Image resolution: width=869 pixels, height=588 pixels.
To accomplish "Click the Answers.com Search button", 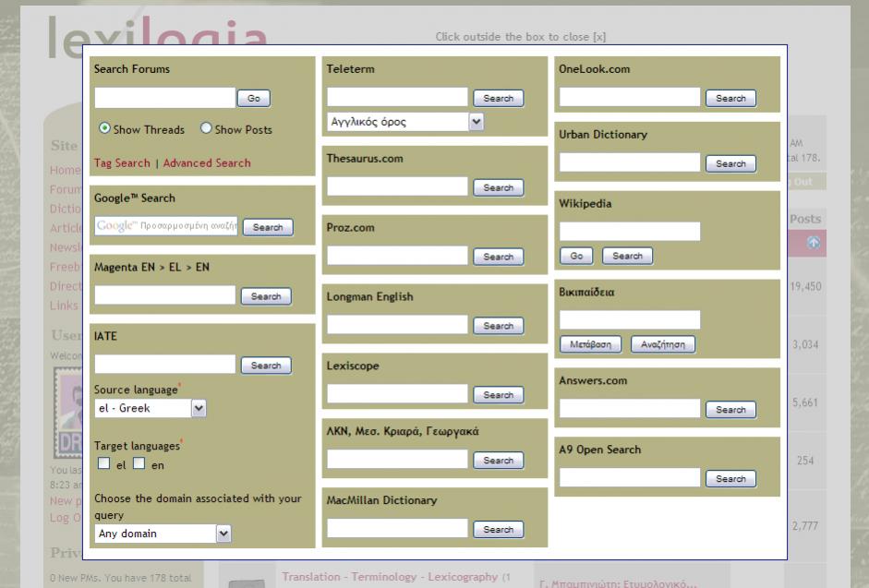I will [730, 410].
